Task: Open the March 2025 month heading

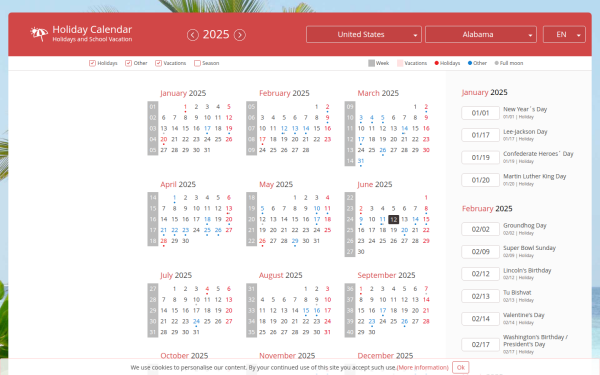Action: [x=378, y=93]
